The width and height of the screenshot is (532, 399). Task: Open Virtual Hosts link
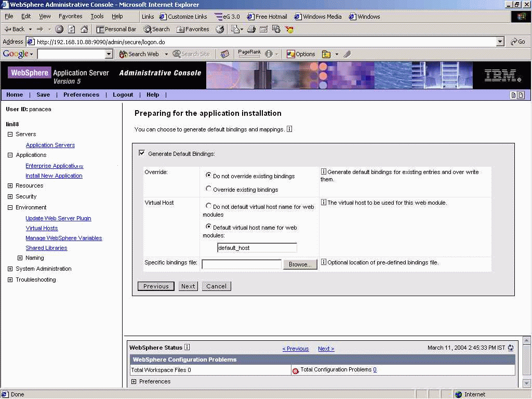(42, 228)
